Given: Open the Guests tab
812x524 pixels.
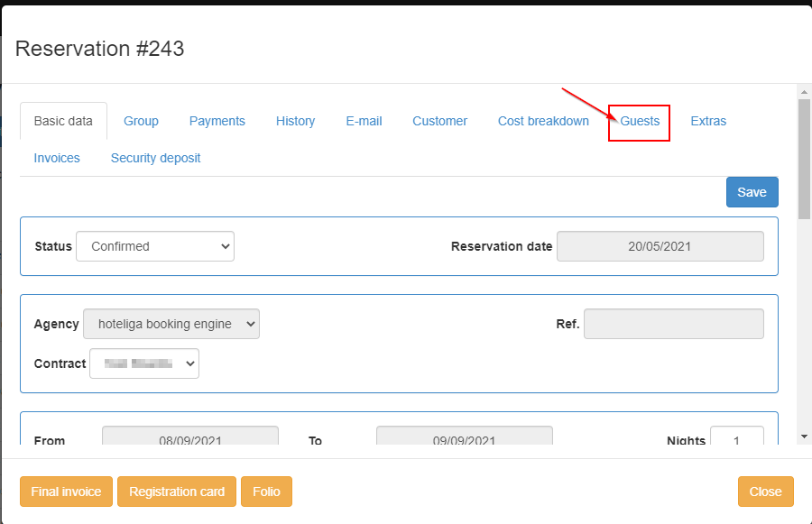Looking at the screenshot, I should [x=640, y=121].
